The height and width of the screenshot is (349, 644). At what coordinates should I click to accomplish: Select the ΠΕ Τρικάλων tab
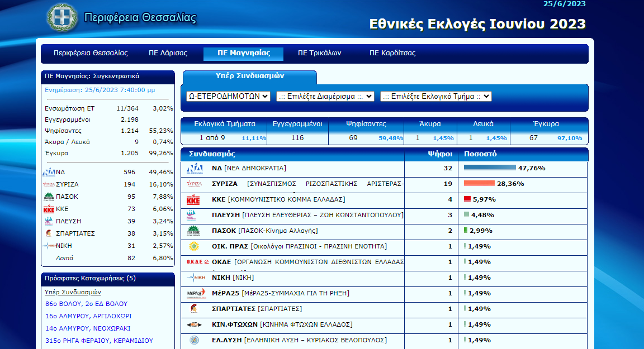tap(319, 54)
